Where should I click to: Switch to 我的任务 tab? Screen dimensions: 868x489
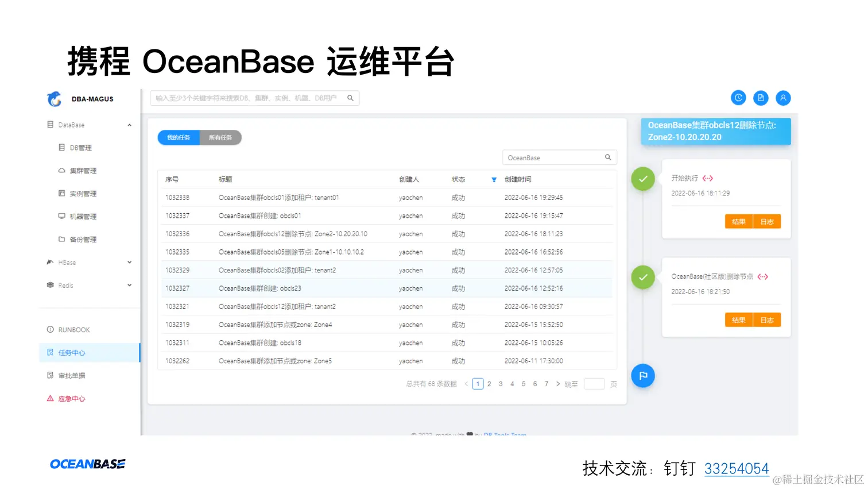(x=179, y=137)
